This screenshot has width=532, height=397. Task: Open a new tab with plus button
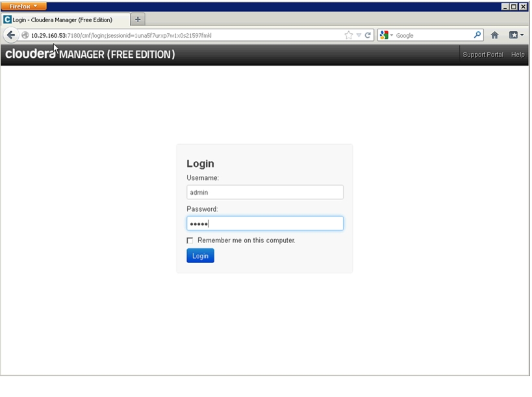[x=138, y=19]
